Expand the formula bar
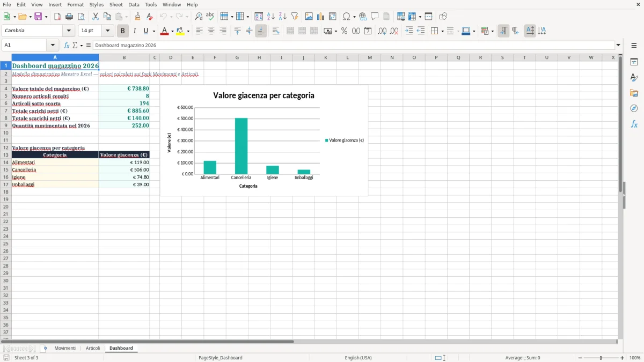The width and height of the screenshot is (644, 362). click(618, 45)
